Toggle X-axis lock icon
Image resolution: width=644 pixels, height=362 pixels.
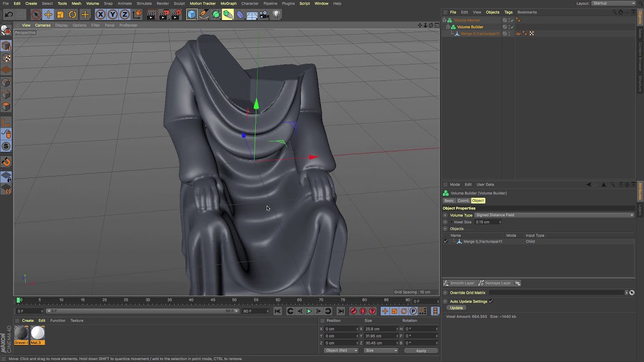click(101, 15)
